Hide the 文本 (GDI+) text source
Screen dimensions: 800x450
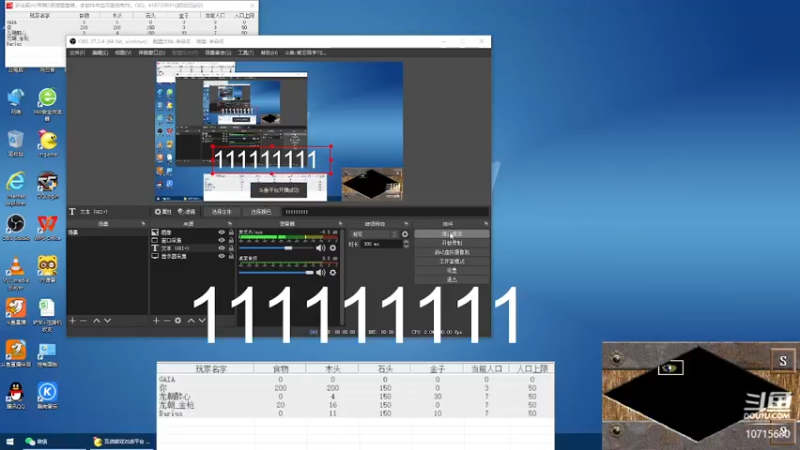(221, 248)
